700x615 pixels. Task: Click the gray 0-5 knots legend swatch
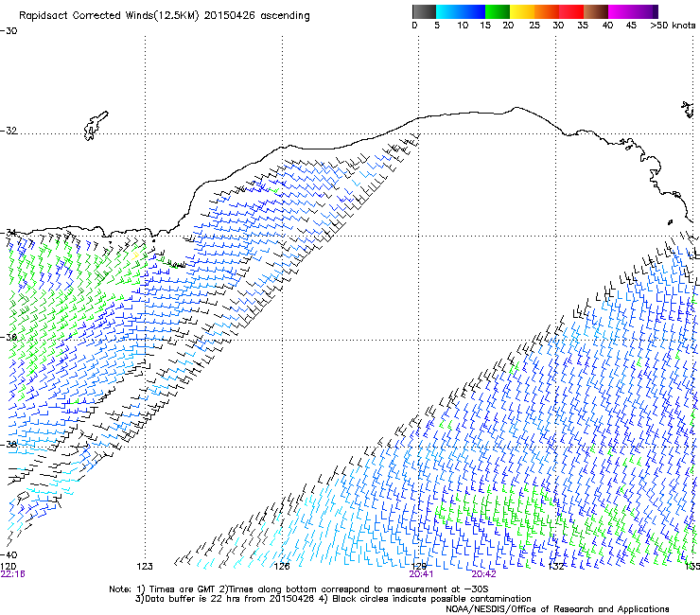pyautogui.click(x=424, y=11)
